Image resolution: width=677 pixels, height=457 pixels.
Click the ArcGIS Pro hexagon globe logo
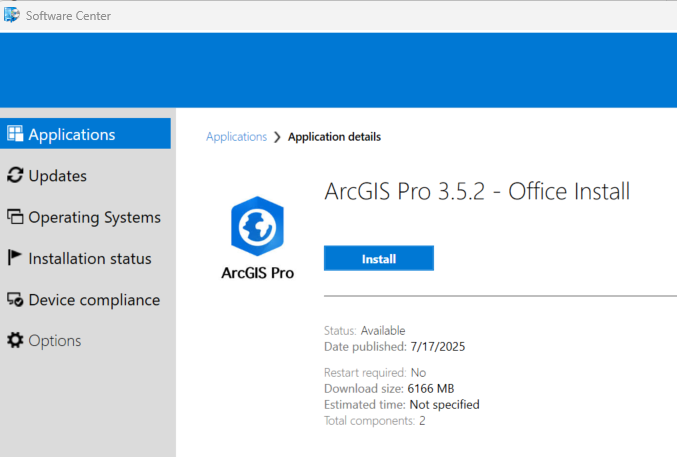pyautogui.click(x=257, y=226)
